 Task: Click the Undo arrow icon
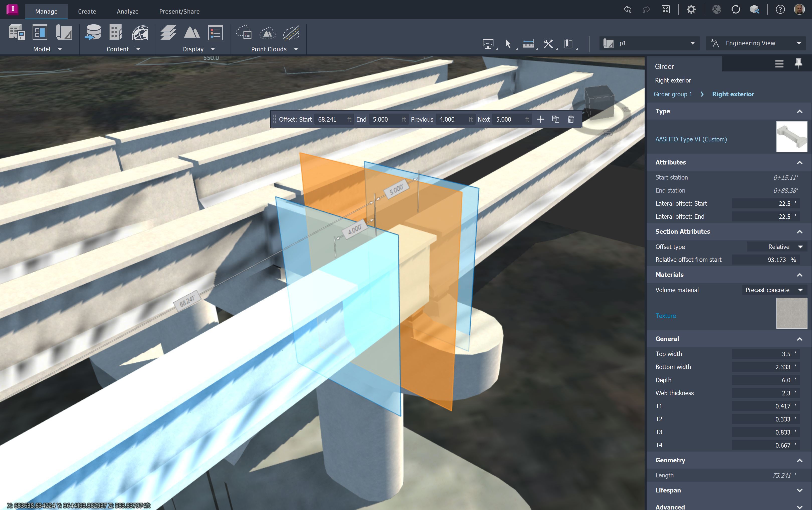click(x=627, y=10)
